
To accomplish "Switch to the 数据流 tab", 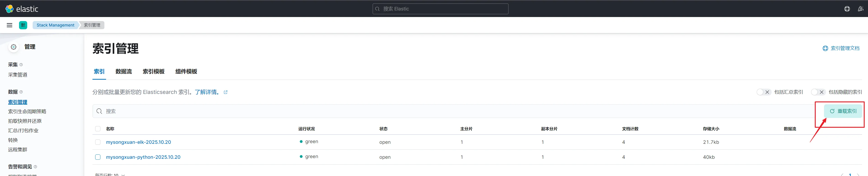I will 123,71.
